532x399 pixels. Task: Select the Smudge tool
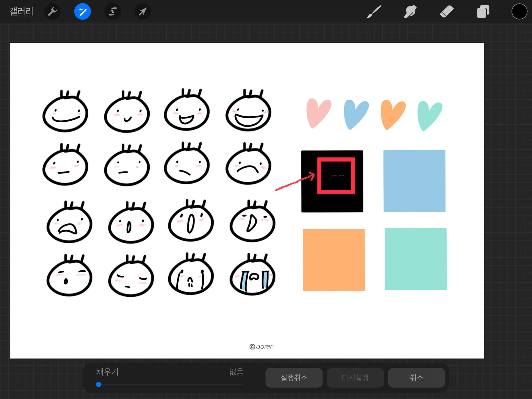(410, 12)
